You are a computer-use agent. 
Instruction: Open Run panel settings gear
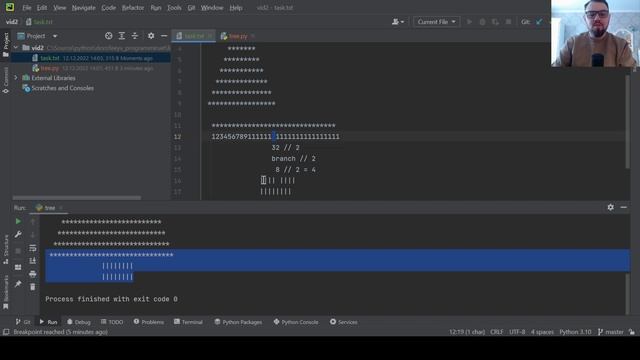pos(611,207)
